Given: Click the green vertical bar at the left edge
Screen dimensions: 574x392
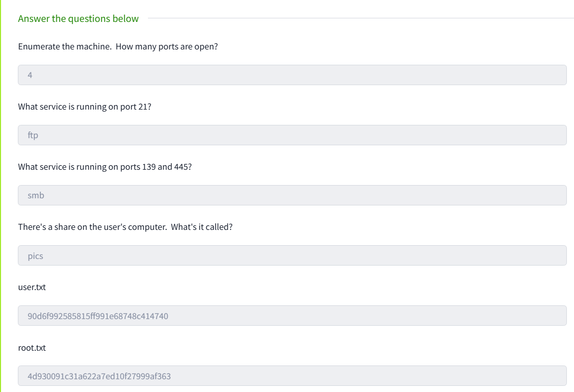Looking at the screenshot, I should pyautogui.click(x=1, y=196).
